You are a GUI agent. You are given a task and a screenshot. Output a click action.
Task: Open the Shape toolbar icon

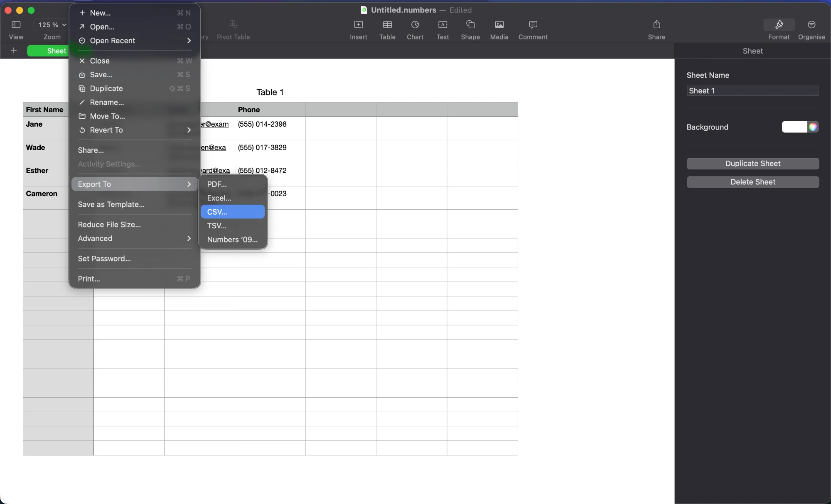point(470,24)
